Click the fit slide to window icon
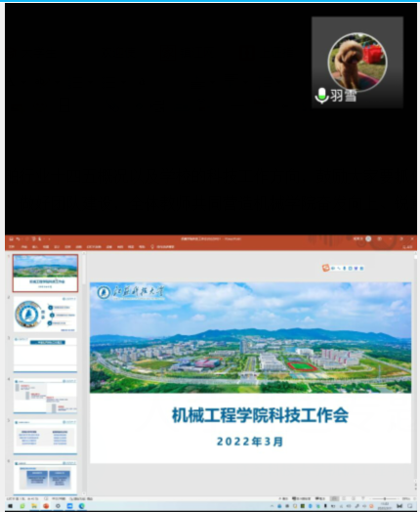This screenshot has height=512, width=420. 414,499
